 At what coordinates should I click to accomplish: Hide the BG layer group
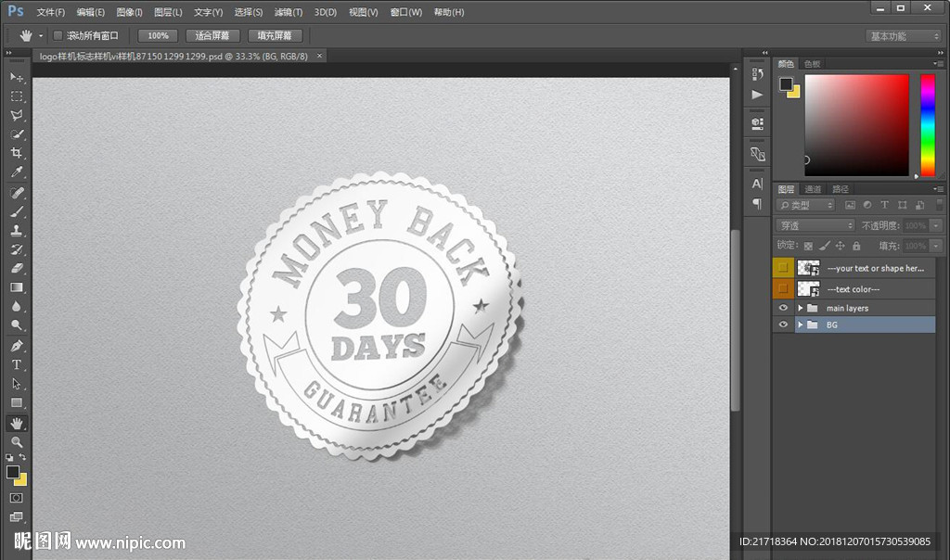(x=784, y=325)
